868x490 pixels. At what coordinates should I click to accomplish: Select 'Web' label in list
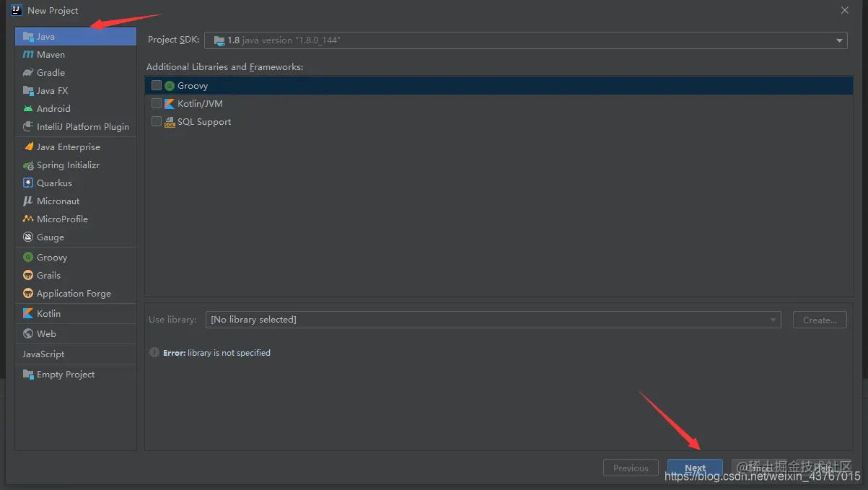coord(46,333)
